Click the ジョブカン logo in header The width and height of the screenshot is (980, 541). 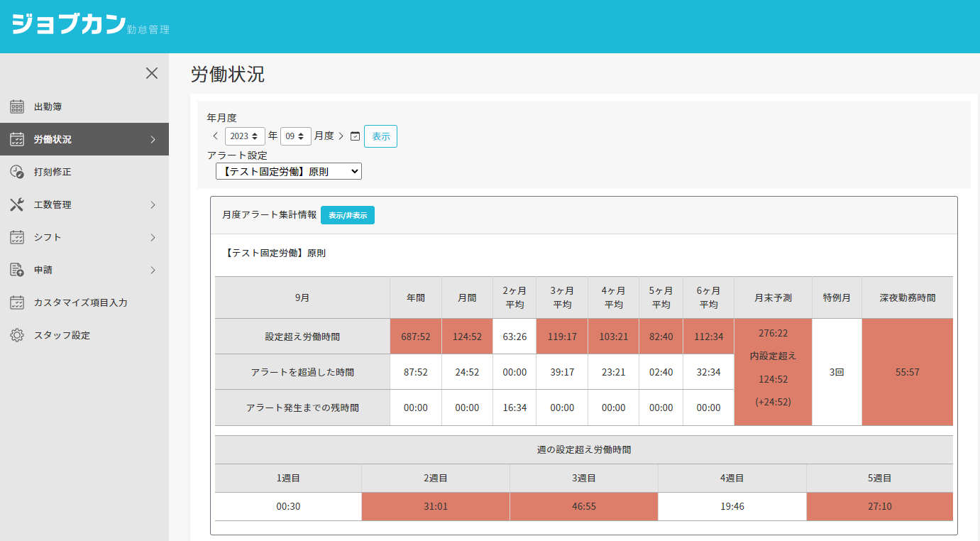[69, 24]
